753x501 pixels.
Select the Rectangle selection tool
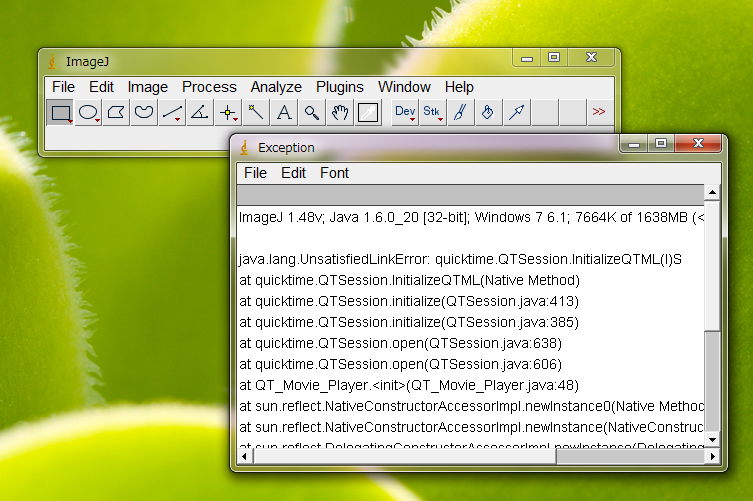pos(60,113)
